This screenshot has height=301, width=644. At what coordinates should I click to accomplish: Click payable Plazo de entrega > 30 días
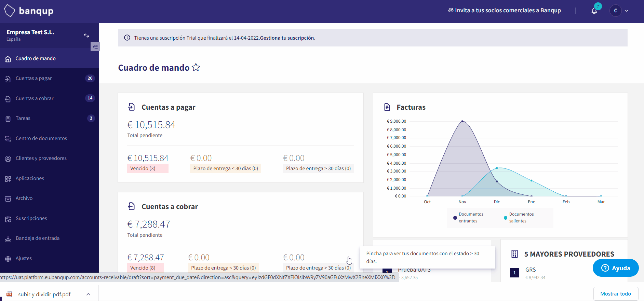318,168
